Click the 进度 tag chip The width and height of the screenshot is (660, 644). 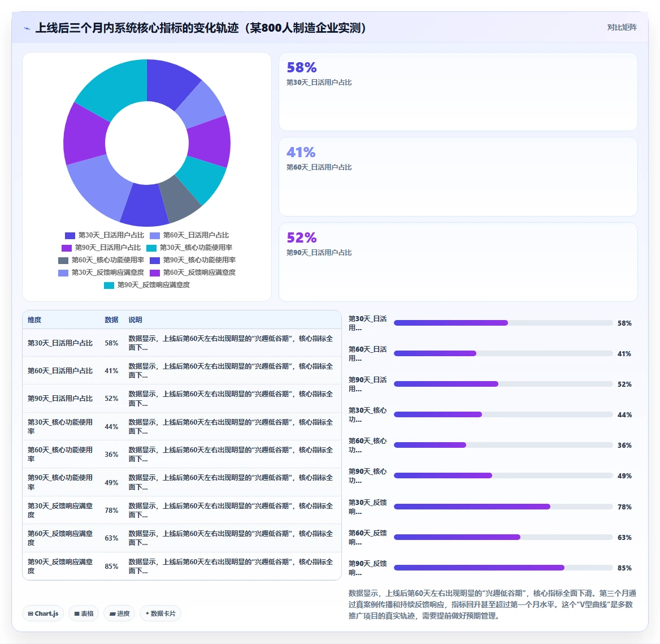point(119,613)
